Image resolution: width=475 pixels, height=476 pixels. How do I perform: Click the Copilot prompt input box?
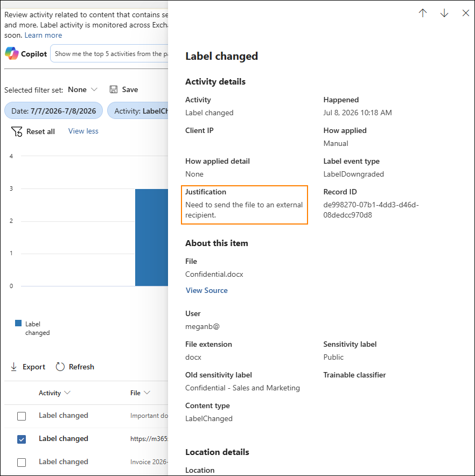109,53
